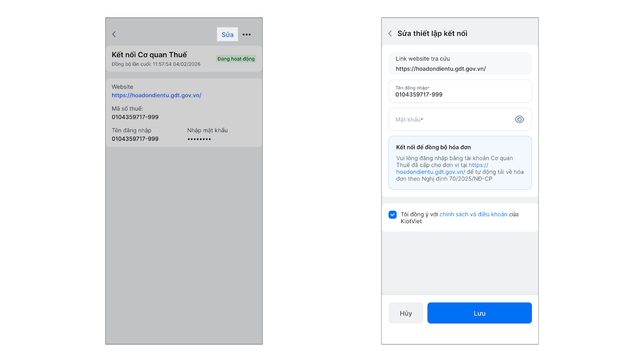Open the Website hoadondientu.gdt.gov.vn link
Image resolution: width=644 pixels, height=362 pixels.
157,95
